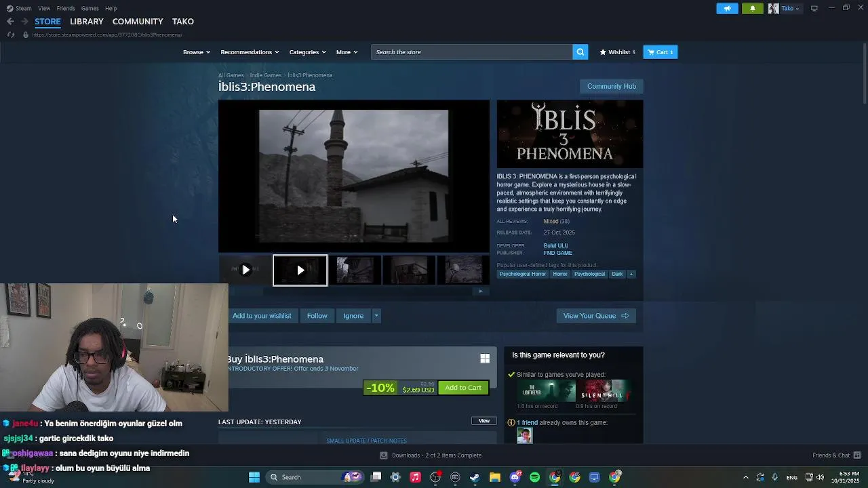Open Steam from the taskbar
868x488 pixels.
pyautogui.click(x=475, y=477)
